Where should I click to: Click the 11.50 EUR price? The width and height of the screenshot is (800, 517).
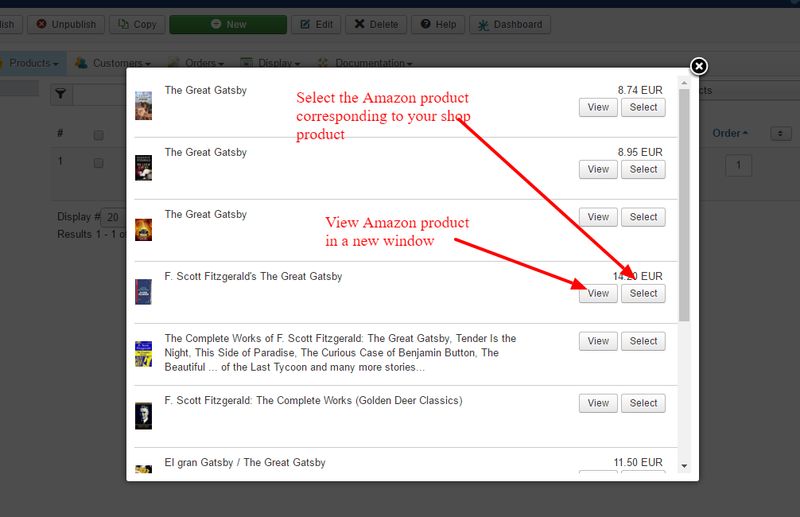[x=638, y=462]
